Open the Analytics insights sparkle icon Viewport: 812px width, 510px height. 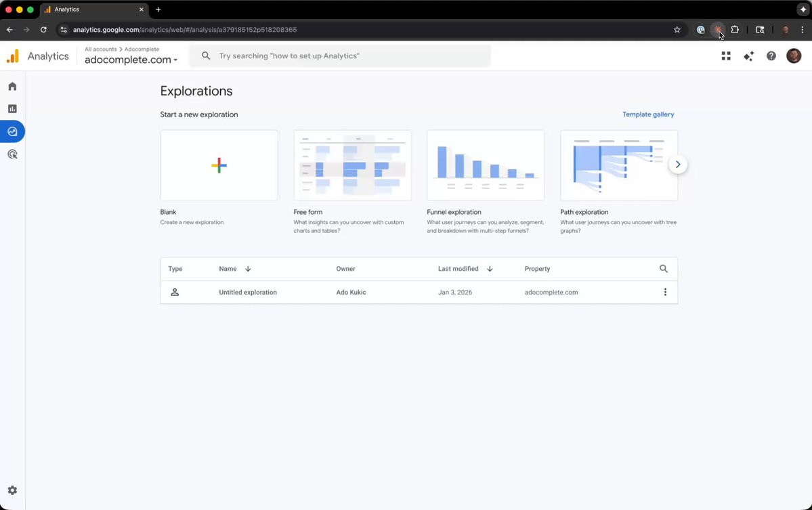749,56
